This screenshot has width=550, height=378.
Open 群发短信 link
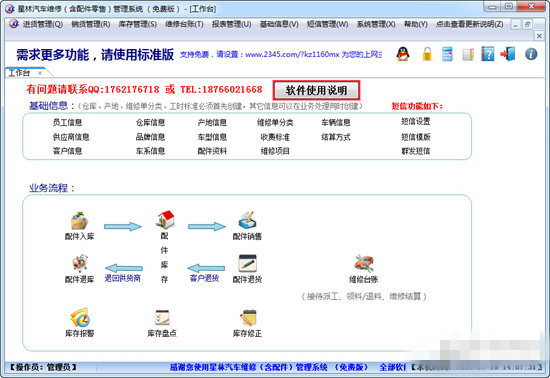[x=416, y=151]
